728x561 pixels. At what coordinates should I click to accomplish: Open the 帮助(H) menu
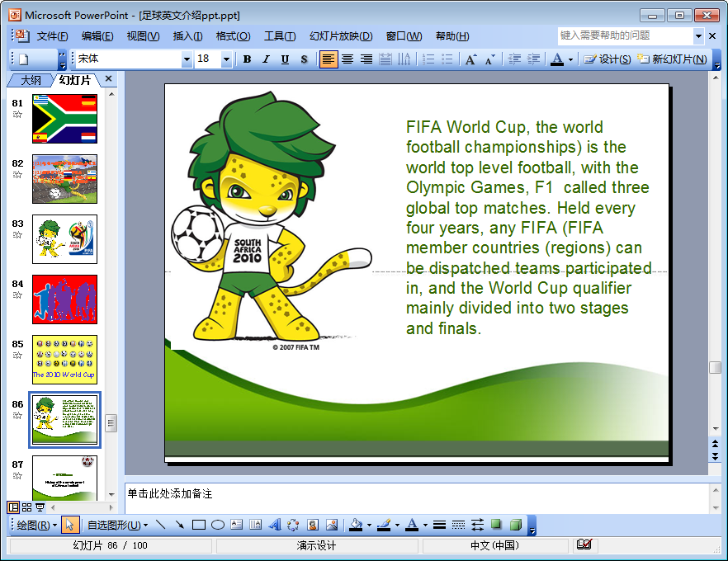coord(452,36)
